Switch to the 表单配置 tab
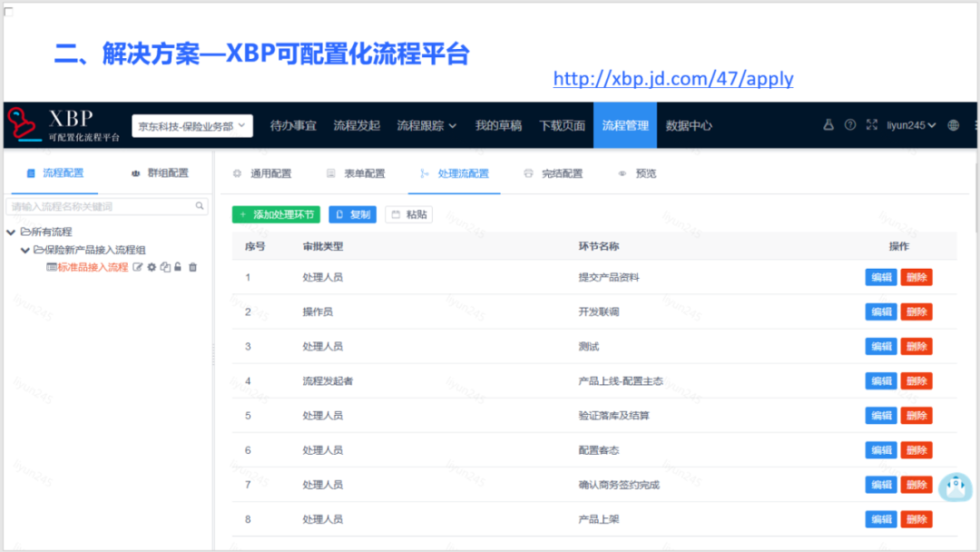The width and height of the screenshot is (980, 552). 357,173
